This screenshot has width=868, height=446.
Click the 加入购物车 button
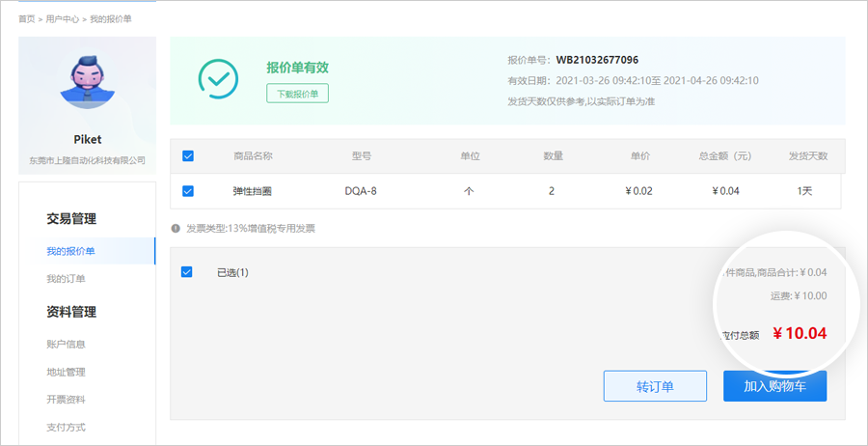click(x=774, y=386)
